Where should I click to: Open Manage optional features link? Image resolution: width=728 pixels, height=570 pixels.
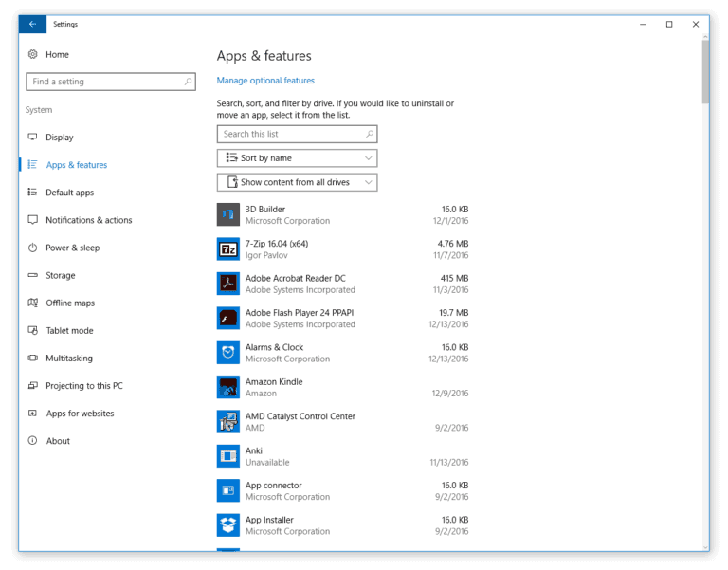[x=265, y=81]
